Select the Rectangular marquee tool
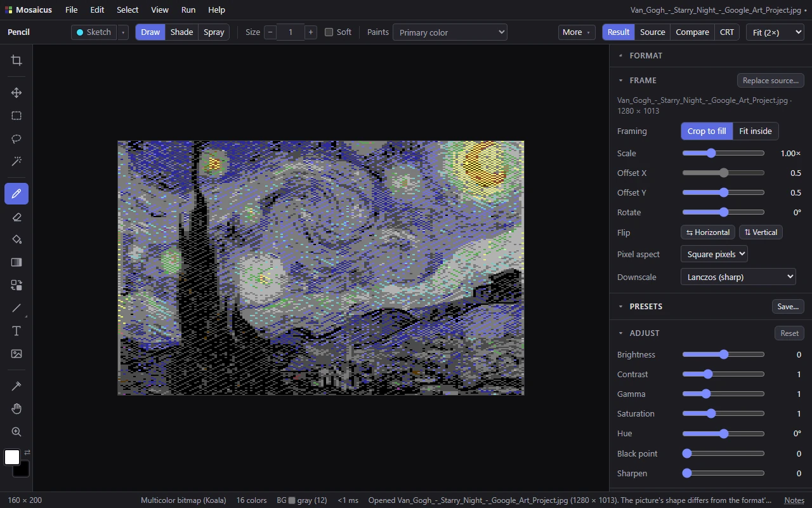This screenshot has width=812, height=508. click(x=16, y=116)
